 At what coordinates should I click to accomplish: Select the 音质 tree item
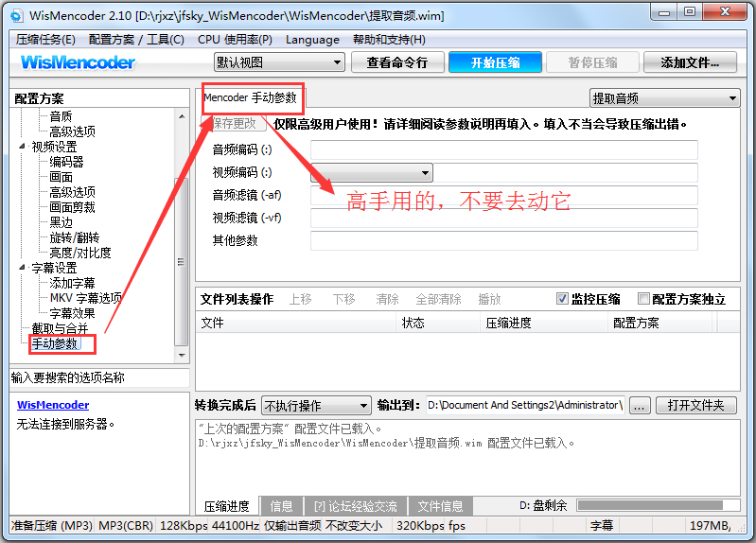[61, 116]
